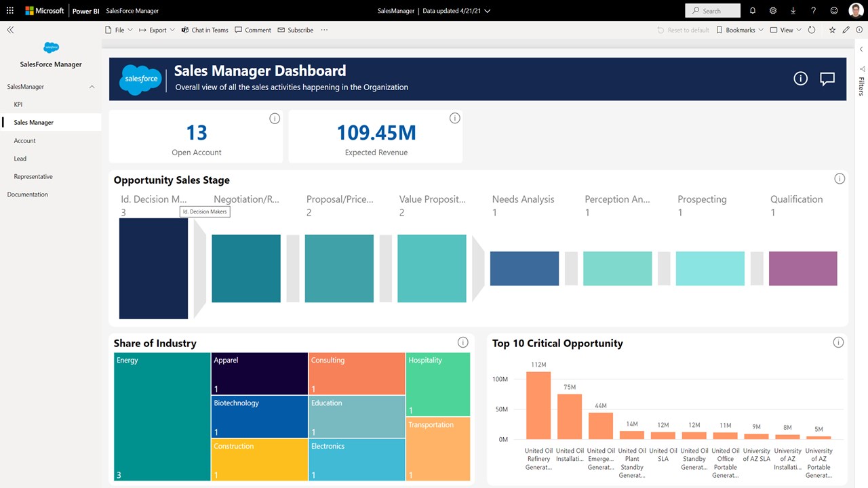Click the Comment button
This screenshot has width=868, height=488.
tap(253, 30)
